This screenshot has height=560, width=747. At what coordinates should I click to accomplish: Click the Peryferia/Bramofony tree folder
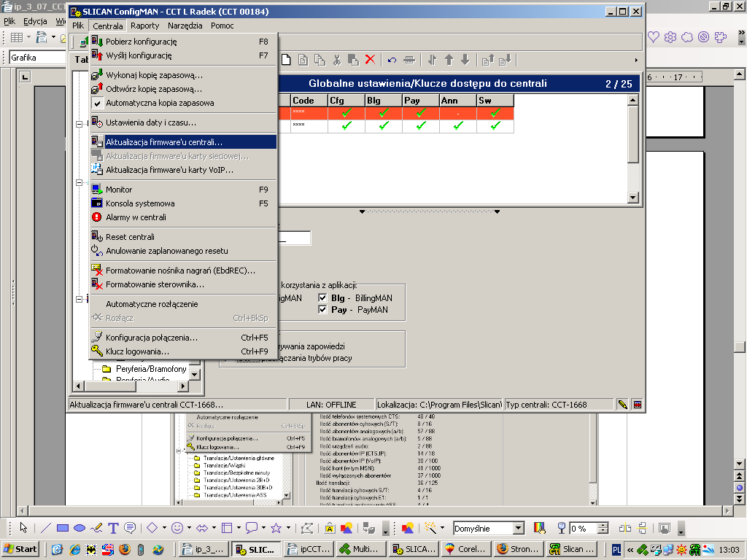click(x=145, y=368)
